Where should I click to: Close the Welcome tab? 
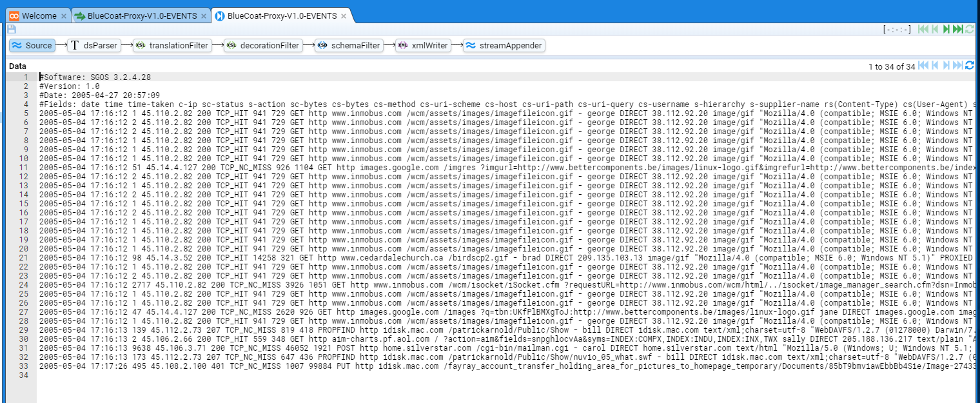point(63,16)
